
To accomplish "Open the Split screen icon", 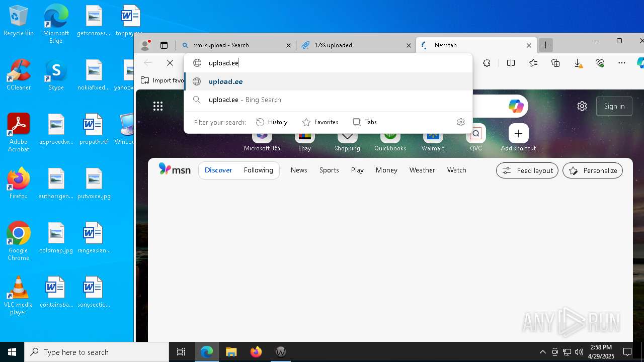I will [x=511, y=63].
